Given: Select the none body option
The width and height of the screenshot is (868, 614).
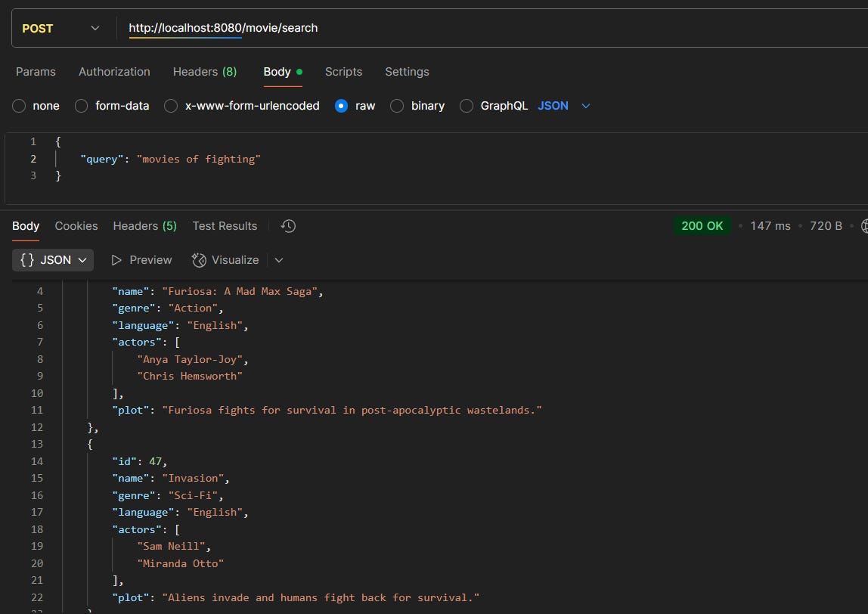Looking at the screenshot, I should [18, 106].
